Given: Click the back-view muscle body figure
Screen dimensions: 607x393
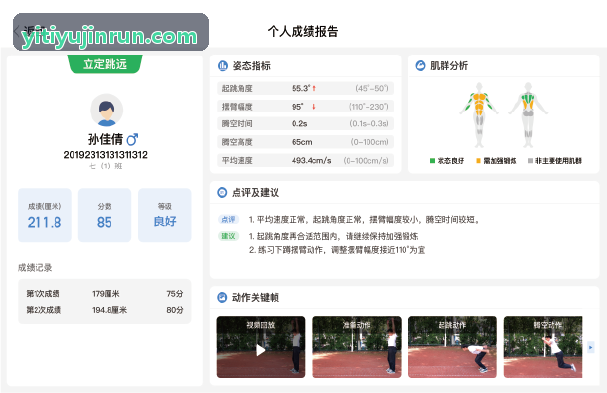Looking at the screenshot, I should 528,115.
